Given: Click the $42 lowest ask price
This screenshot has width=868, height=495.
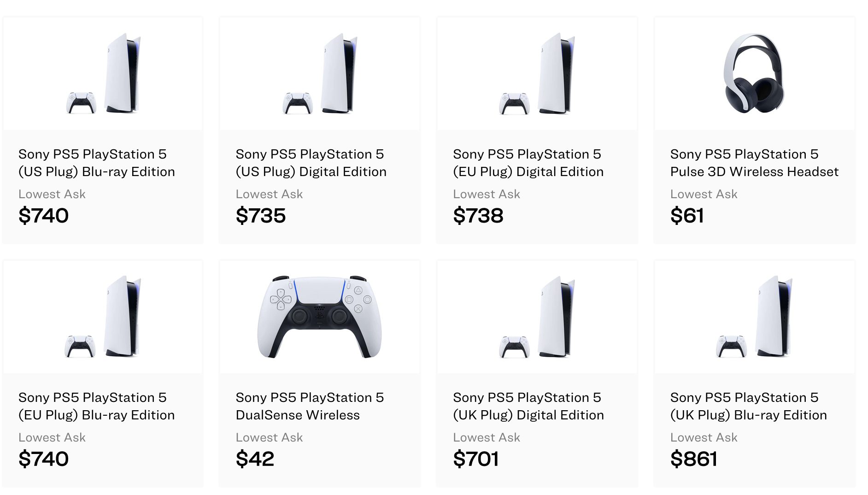Looking at the screenshot, I should coord(255,459).
